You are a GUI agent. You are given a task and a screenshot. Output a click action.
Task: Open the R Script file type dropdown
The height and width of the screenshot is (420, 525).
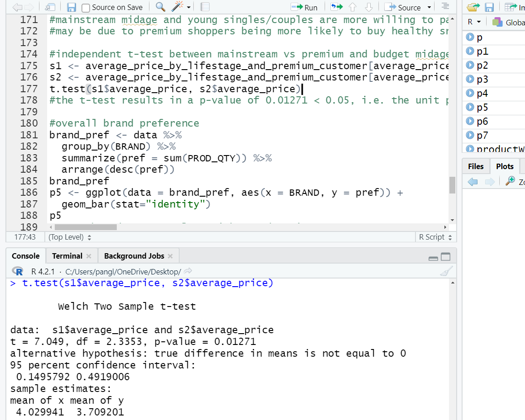[434, 237]
